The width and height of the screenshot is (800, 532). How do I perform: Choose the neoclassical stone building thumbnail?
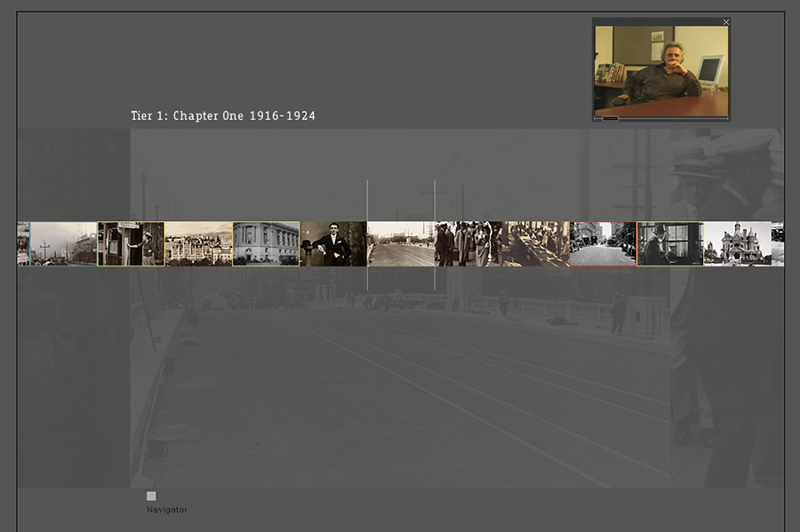[x=266, y=244]
